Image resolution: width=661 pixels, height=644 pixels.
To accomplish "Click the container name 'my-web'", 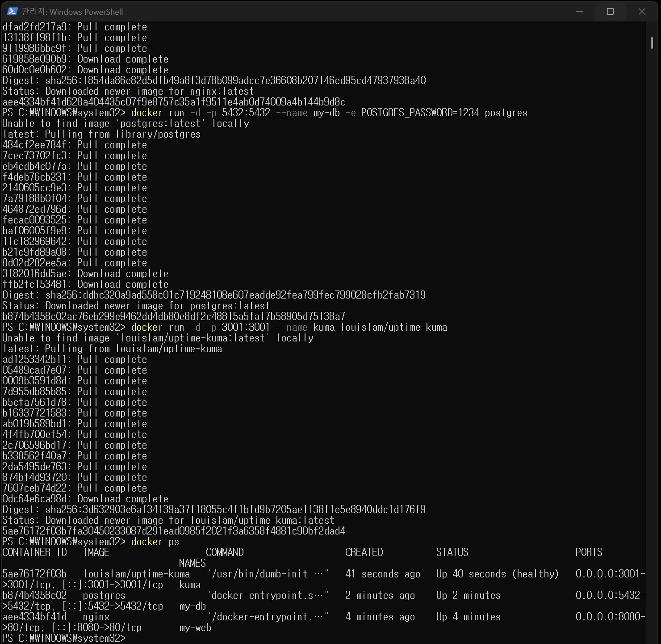I will pos(195,627).
